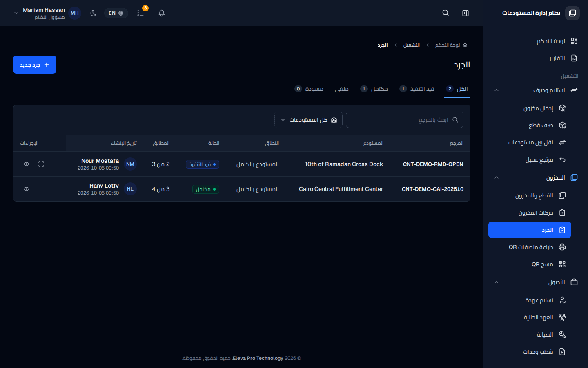Image resolution: width=588 pixels, height=368 pixels.
Task: Open تسليم عهدة sidebar item
Action: click(x=530, y=300)
